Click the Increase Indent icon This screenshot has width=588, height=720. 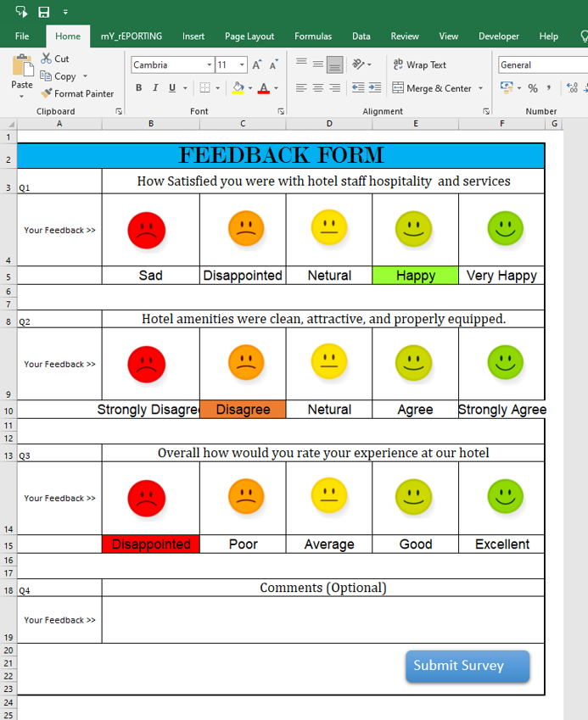374,88
